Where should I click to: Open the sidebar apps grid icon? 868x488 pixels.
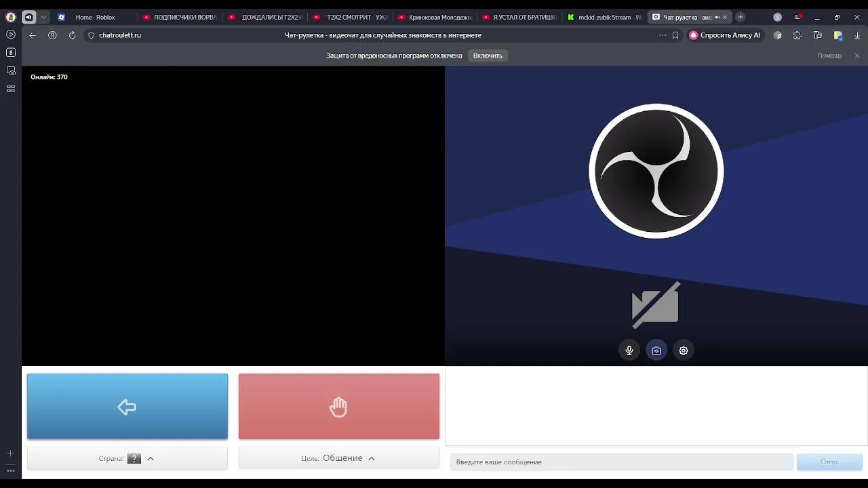point(11,88)
